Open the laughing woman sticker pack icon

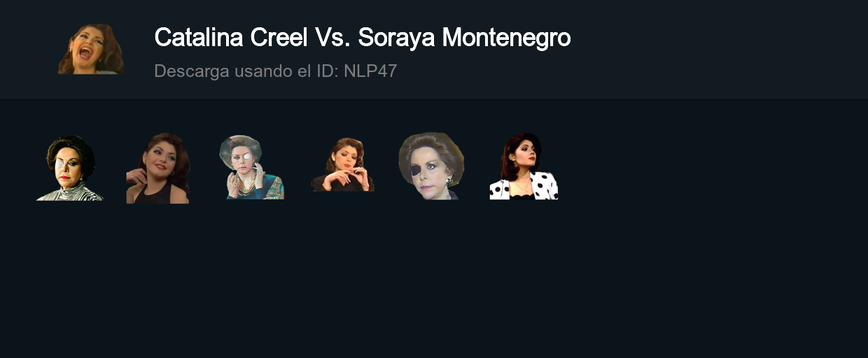pos(91,49)
